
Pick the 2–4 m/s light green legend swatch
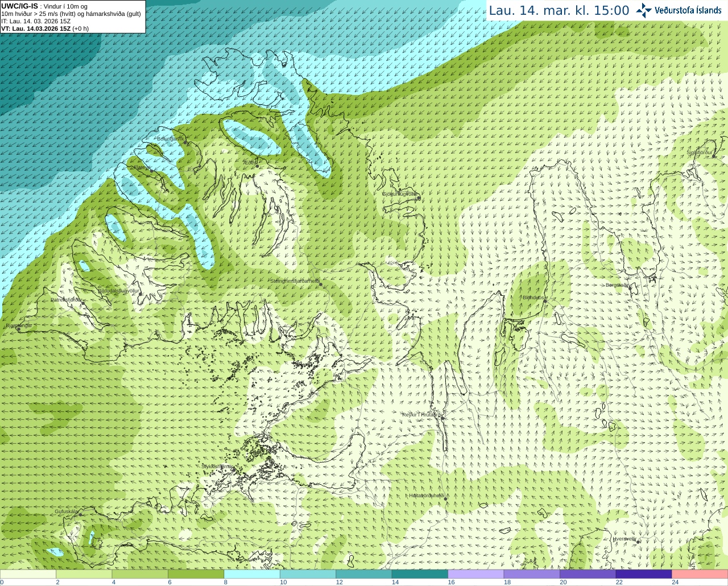tap(84, 574)
